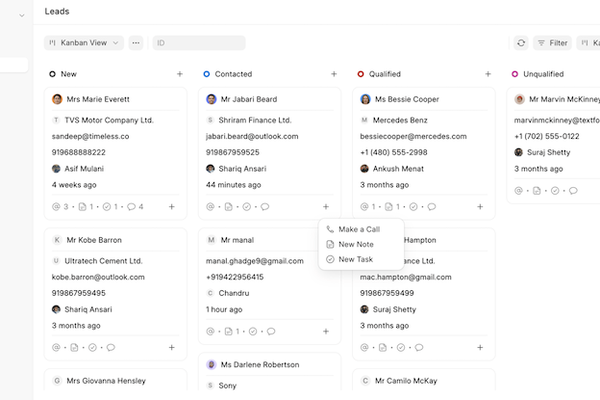Select Make a Call from popup menu
This screenshot has height=400, width=600.
361,229
